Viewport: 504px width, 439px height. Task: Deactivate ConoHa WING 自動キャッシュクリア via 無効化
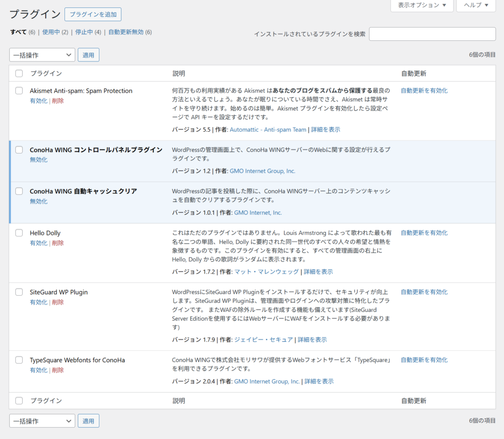(38, 201)
